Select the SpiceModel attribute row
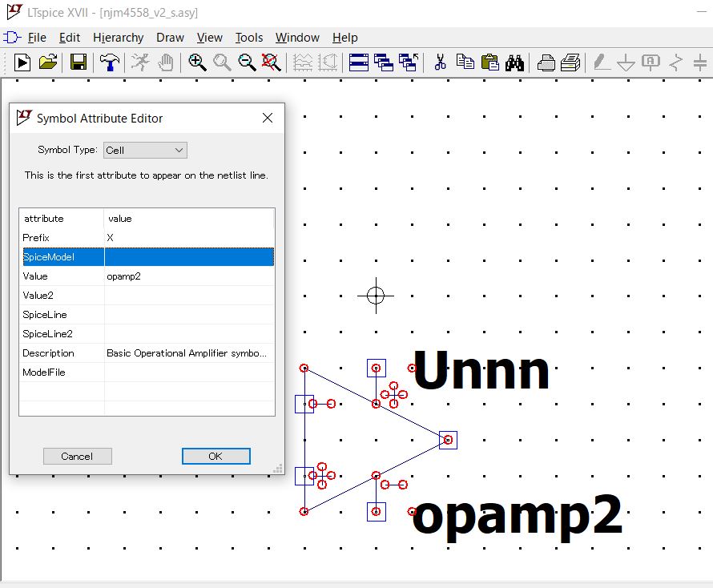The width and height of the screenshot is (713, 588). [x=147, y=257]
